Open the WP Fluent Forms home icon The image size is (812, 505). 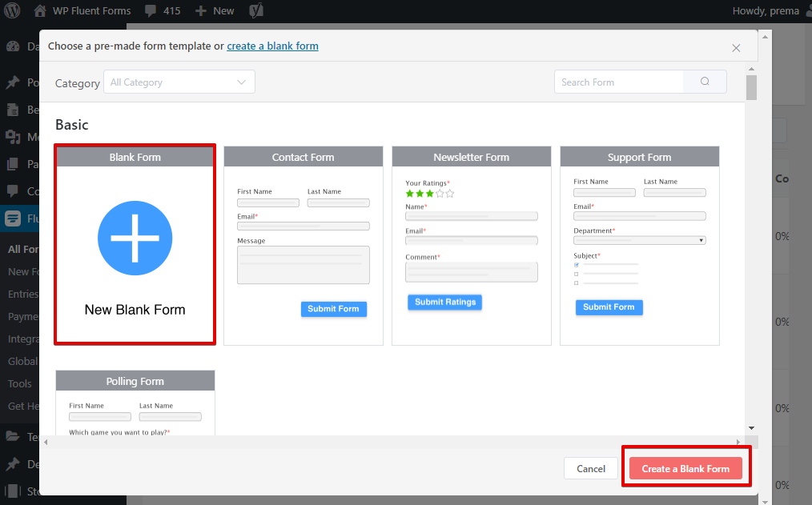tap(40, 11)
